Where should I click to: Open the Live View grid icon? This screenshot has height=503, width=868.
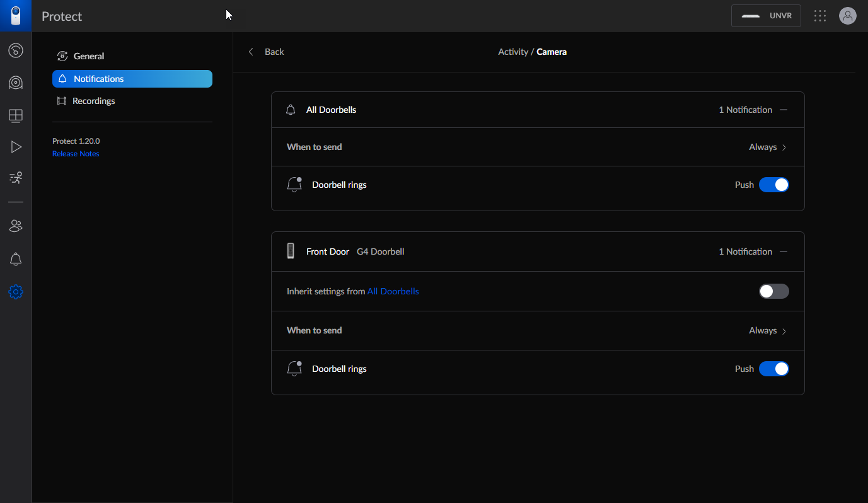[16, 115]
